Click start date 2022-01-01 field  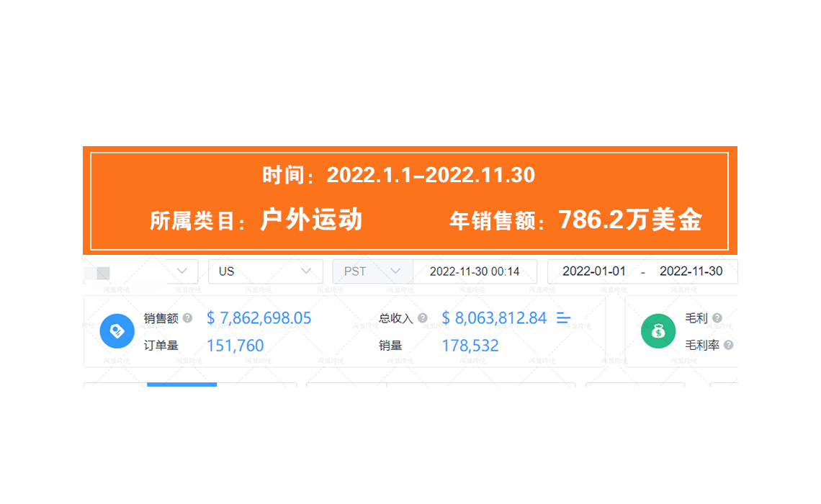[593, 271]
